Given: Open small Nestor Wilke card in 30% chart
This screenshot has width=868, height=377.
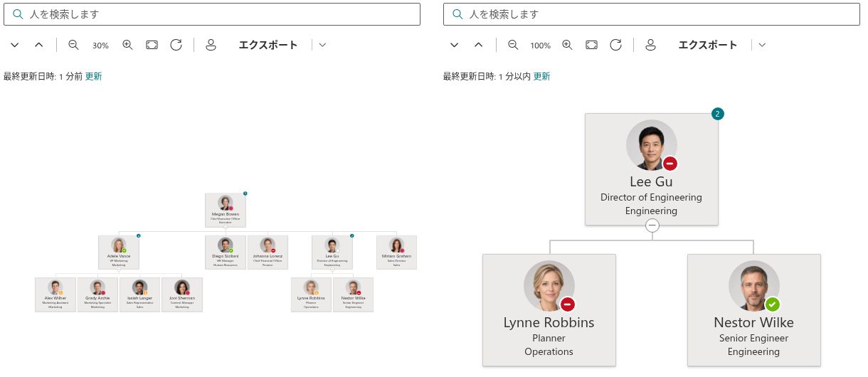Looking at the screenshot, I should (353, 294).
